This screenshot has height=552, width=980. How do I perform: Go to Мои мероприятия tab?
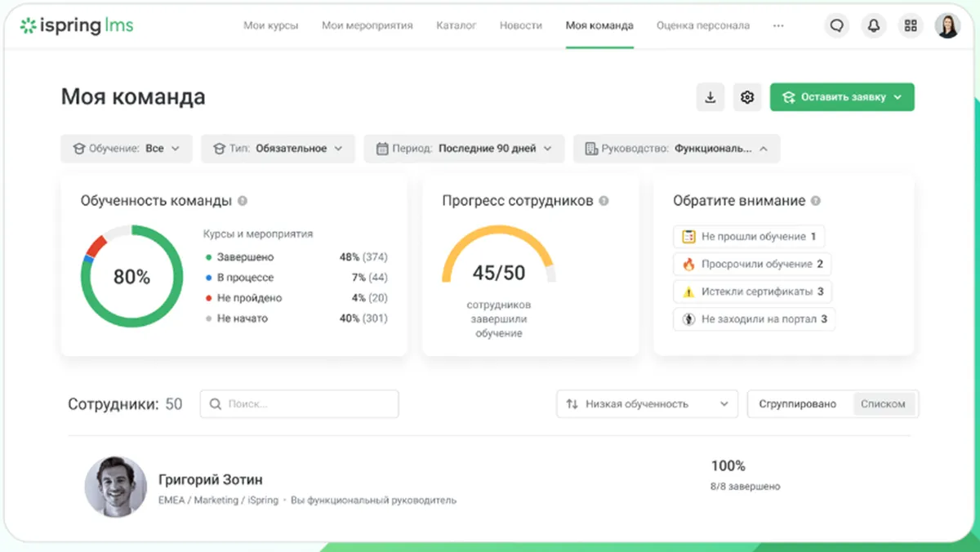pyautogui.click(x=367, y=25)
